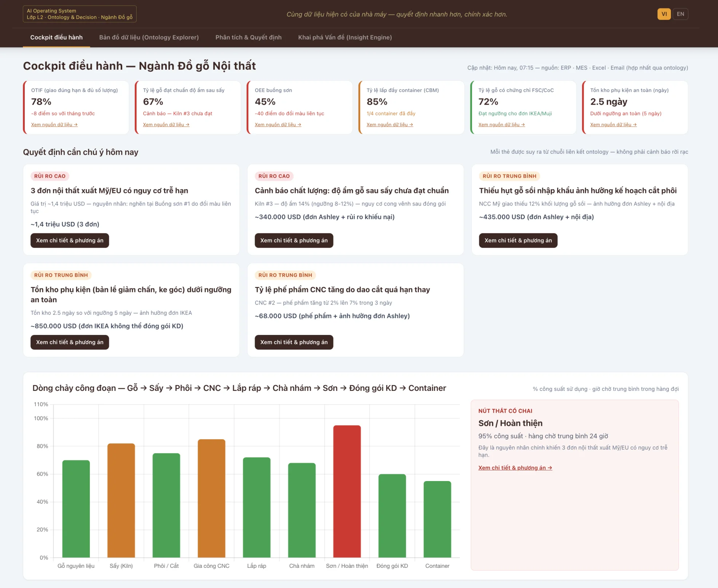The image size is (718, 588).
Task: Open details for Tồn kho phụ kiện card
Action: (x=70, y=342)
